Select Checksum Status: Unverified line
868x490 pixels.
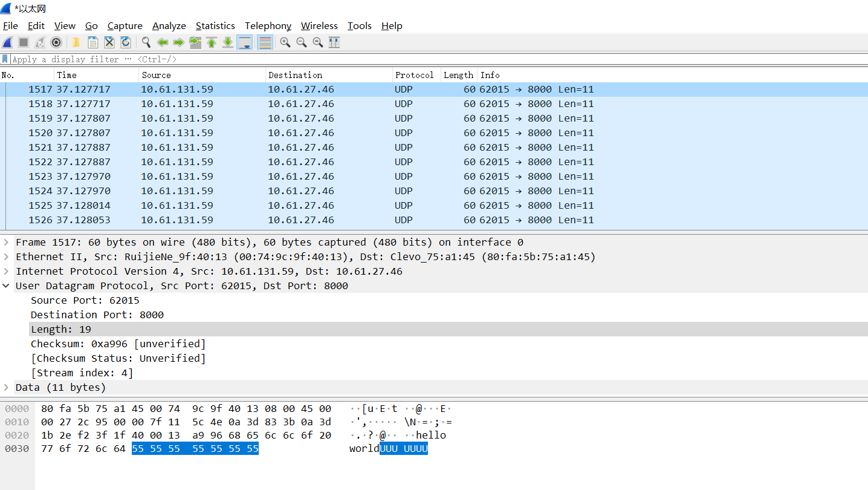[118, 358]
